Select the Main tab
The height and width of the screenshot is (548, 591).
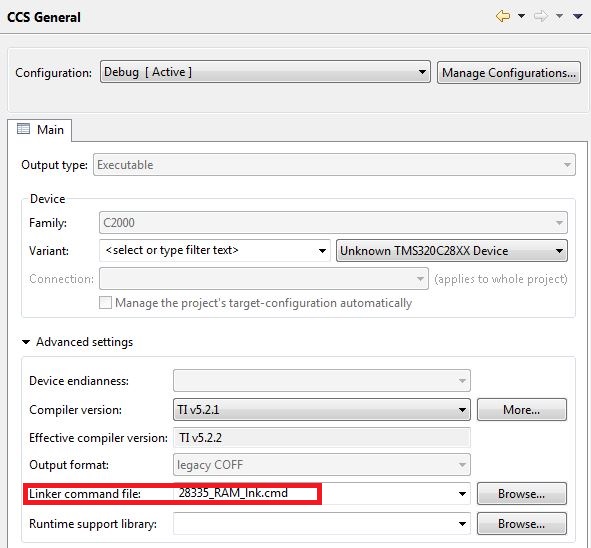40,130
